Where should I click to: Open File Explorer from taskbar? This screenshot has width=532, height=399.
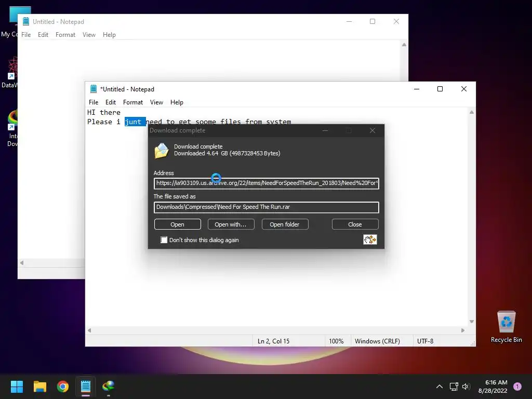(x=39, y=387)
